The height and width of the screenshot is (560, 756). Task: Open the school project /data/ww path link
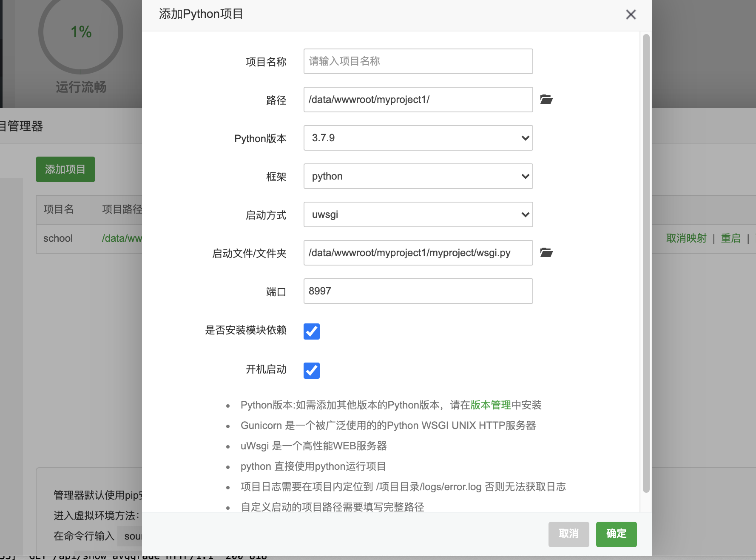(122, 238)
